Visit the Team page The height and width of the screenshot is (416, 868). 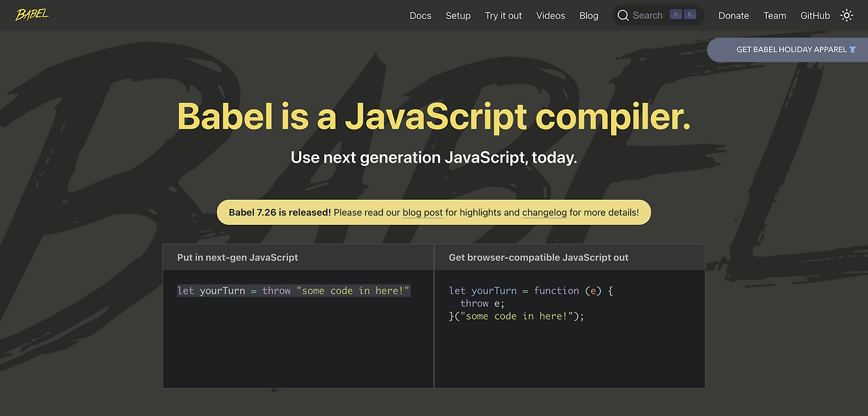point(774,16)
